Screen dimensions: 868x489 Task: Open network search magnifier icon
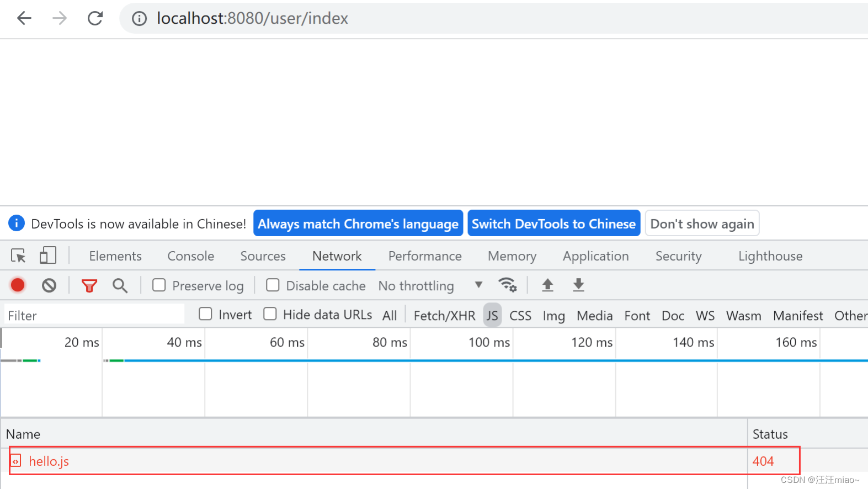tap(120, 285)
